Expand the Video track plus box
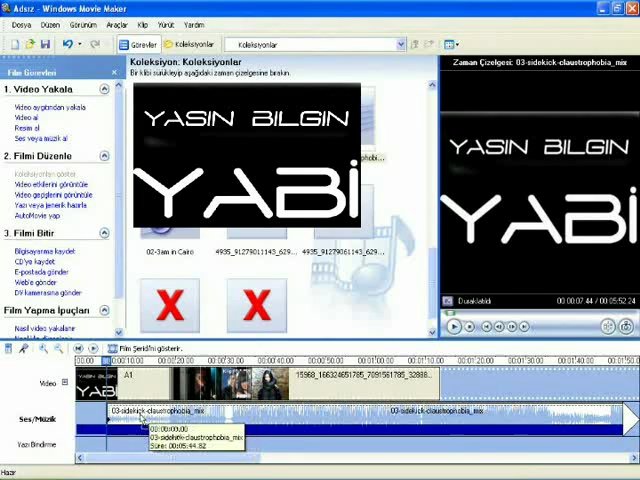 point(65,382)
